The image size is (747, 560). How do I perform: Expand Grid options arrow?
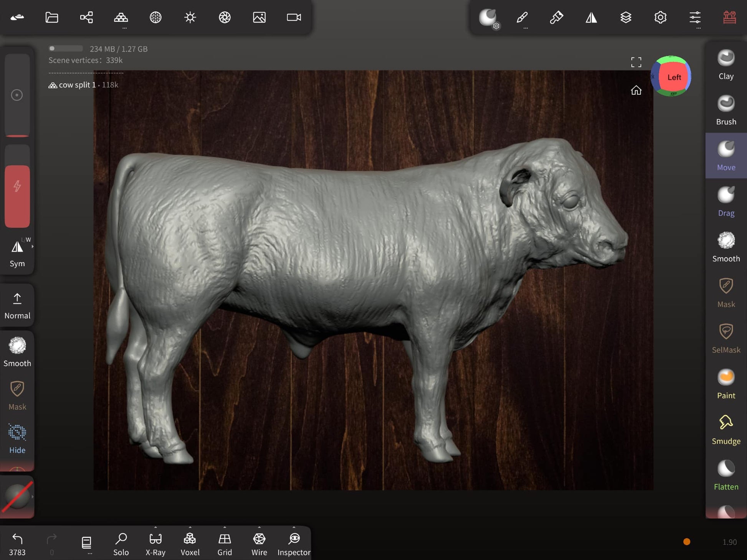coord(225,527)
